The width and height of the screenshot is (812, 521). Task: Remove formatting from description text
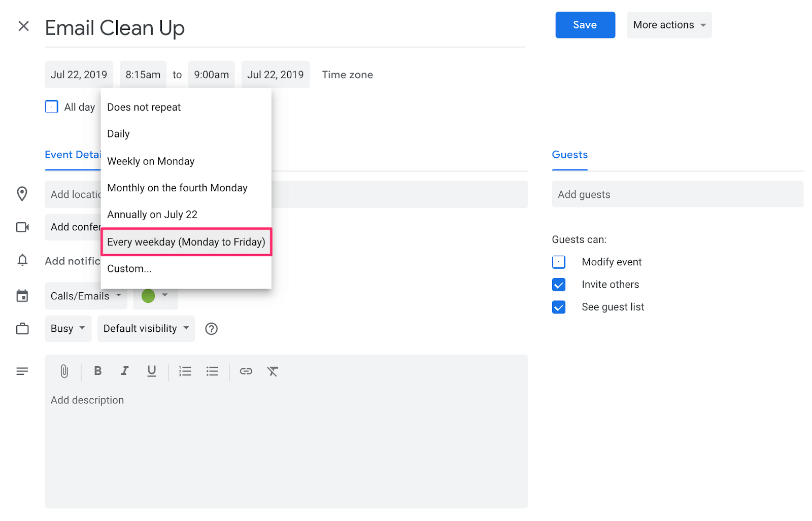273,371
